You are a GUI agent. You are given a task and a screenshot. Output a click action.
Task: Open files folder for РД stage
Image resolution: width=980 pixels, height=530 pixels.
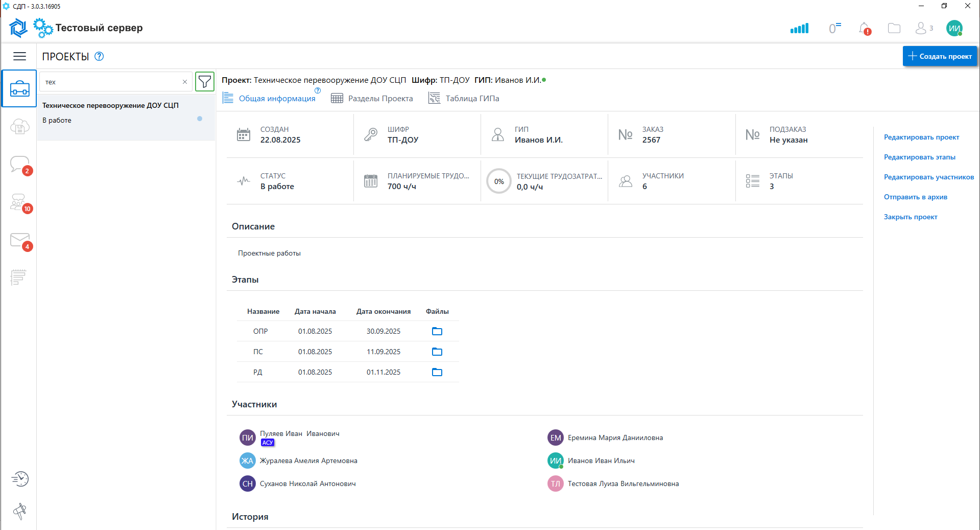pyautogui.click(x=437, y=372)
